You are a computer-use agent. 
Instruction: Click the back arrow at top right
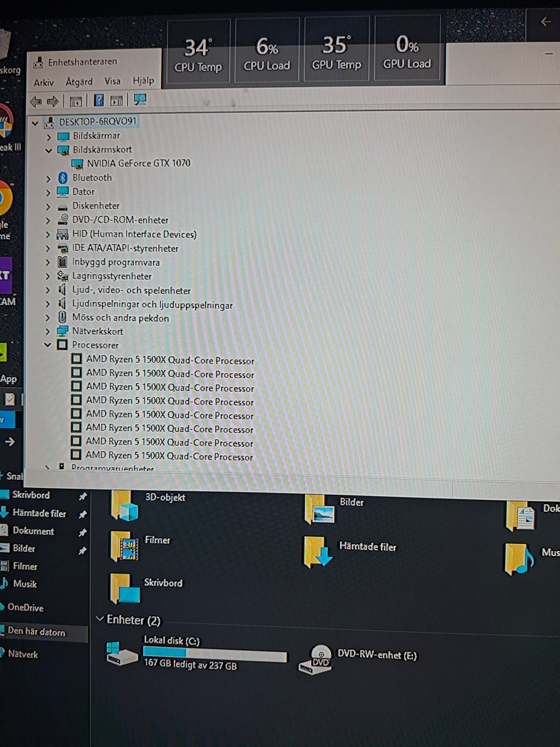(545, 22)
